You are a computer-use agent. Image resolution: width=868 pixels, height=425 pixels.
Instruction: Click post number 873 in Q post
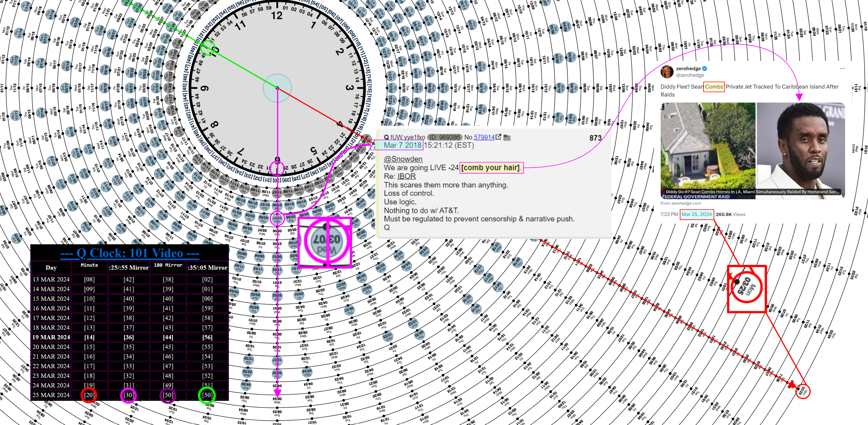pos(596,138)
